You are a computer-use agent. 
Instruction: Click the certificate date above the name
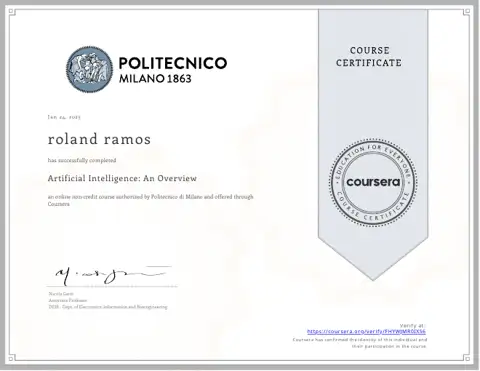(64, 117)
